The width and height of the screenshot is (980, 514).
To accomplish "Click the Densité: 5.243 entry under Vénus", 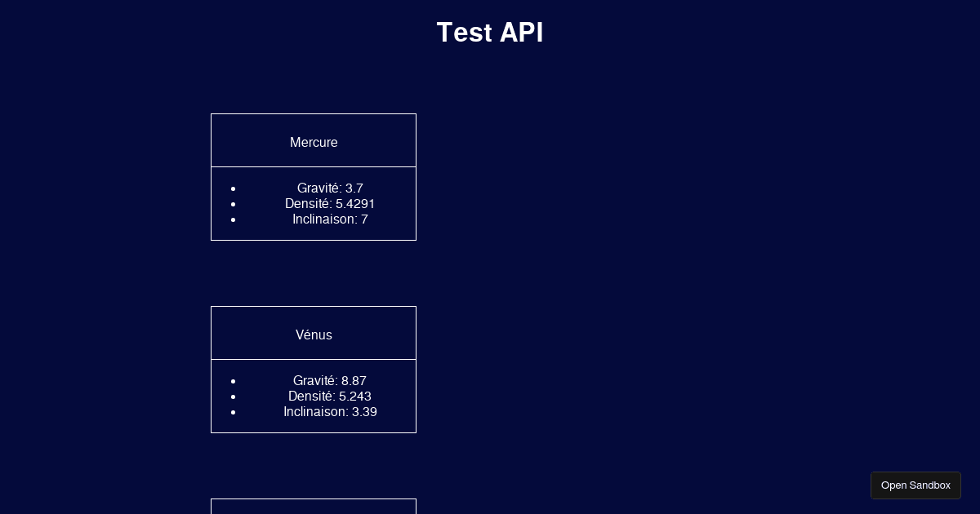I will 330,397.
